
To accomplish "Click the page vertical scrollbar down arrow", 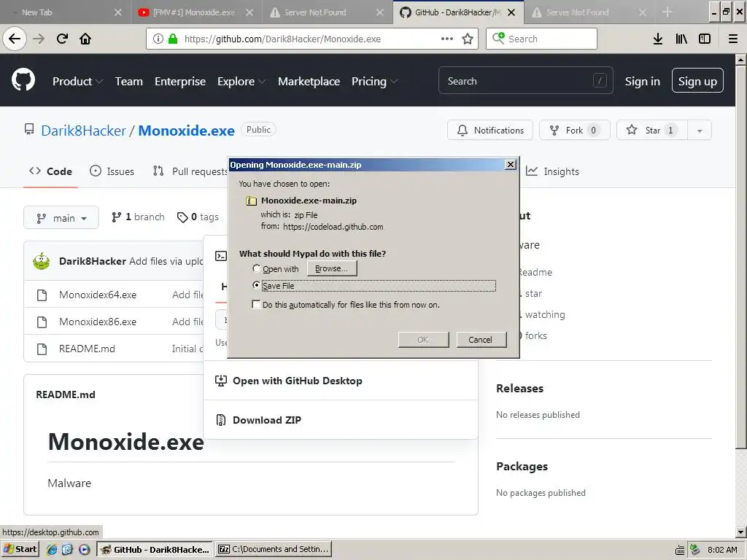I will click(x=740, y=532).
